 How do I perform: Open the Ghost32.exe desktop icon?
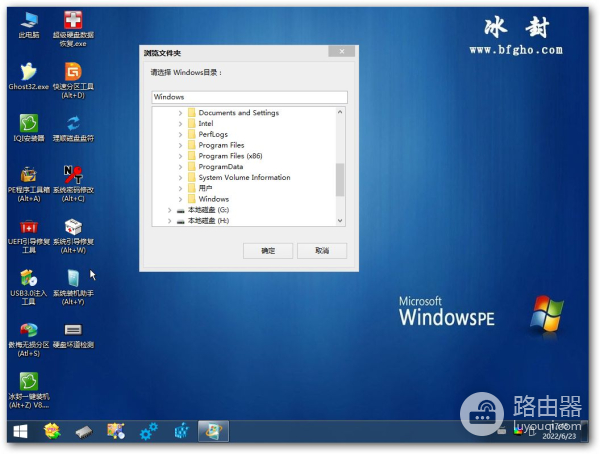coord(29,72)
